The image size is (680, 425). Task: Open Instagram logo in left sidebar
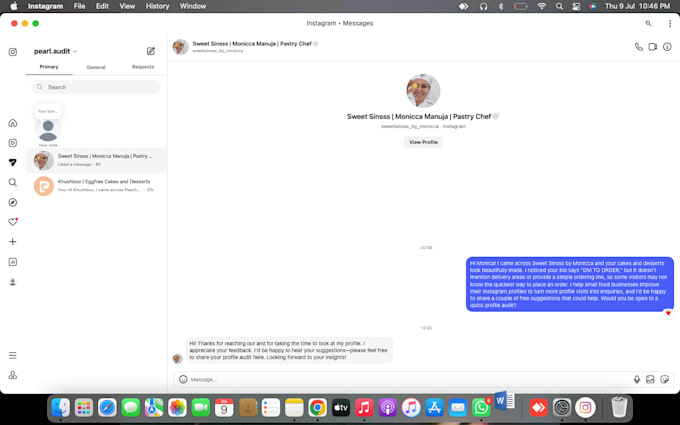pos(13,52)
